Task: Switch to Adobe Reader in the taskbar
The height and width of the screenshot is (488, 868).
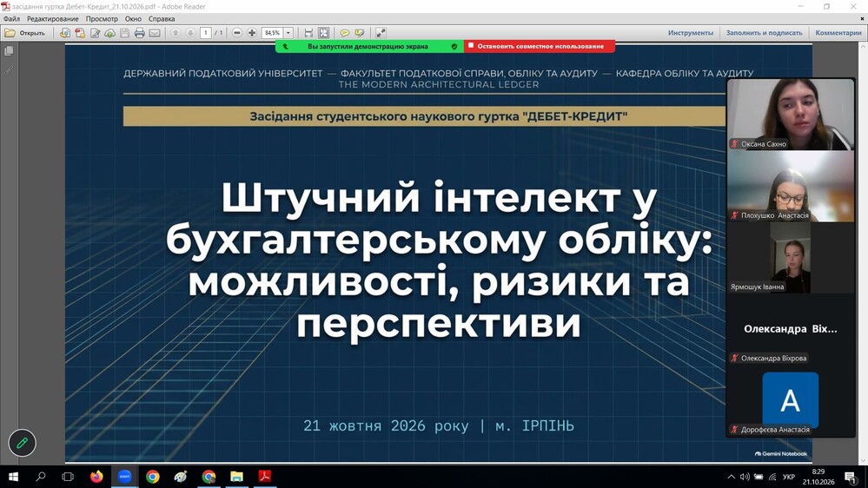Action: 265,477
